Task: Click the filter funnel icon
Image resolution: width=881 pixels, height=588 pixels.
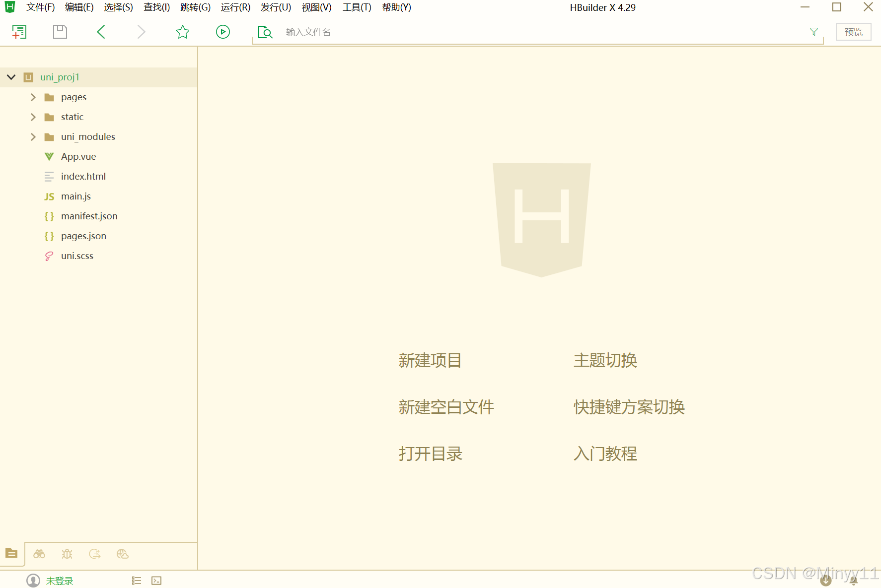Action: tap(814, 32)
